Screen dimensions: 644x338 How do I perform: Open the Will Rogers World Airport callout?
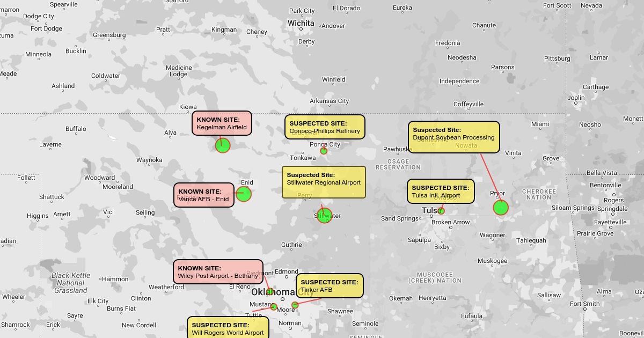[x=228, y=328]
